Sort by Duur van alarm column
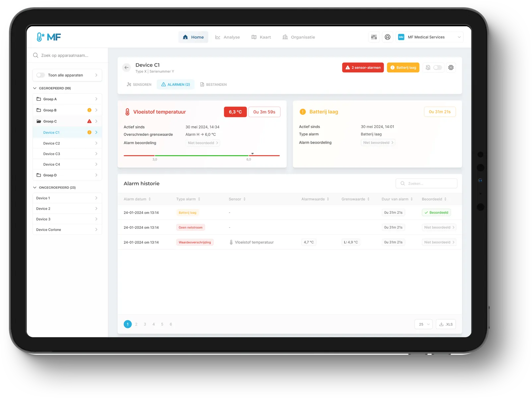 [397, 199]
